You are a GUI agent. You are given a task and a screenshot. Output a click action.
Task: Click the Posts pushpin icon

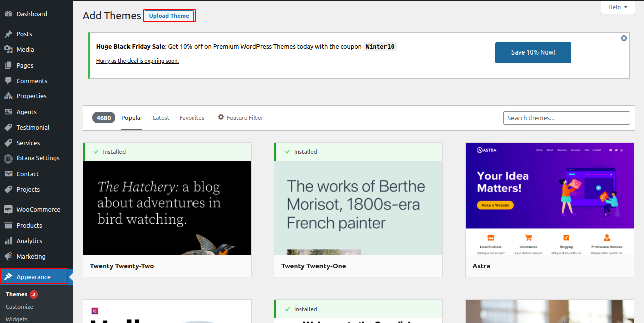(8, 34)
